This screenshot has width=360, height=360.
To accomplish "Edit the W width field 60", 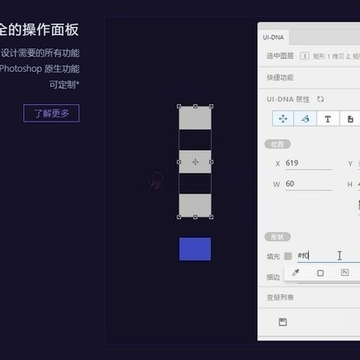I will [309, 184].
